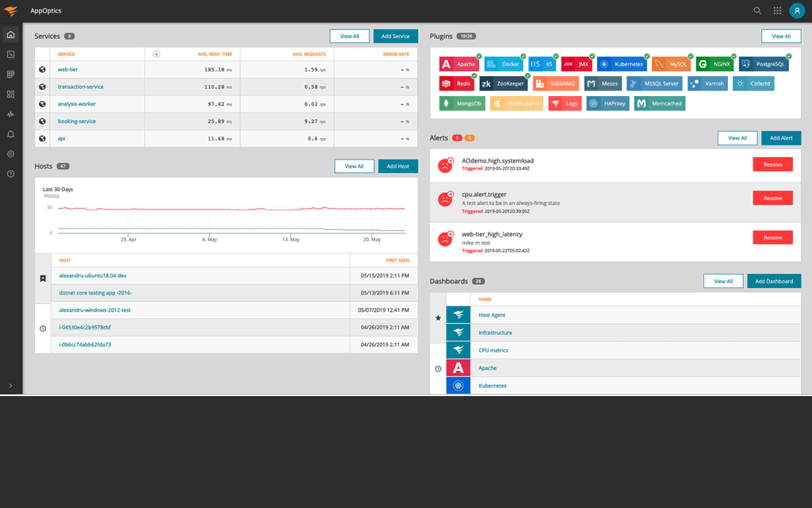
Task: Open the alerts bell icon in sidebar
Action: point(10,134)
